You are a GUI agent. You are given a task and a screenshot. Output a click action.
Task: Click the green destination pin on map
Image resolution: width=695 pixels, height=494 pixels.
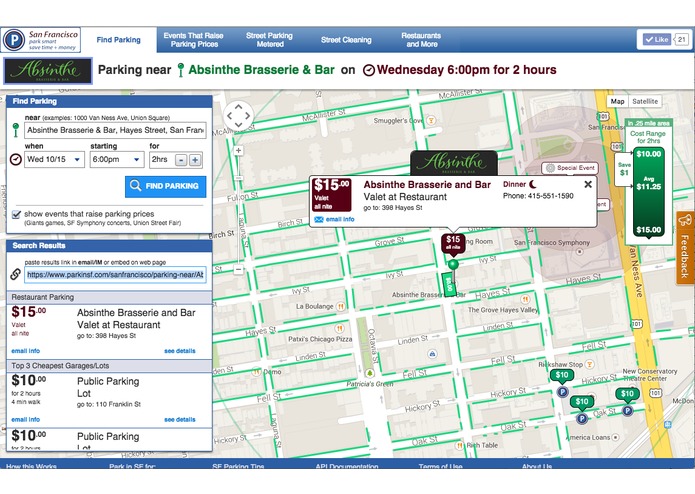coord(453,266)
